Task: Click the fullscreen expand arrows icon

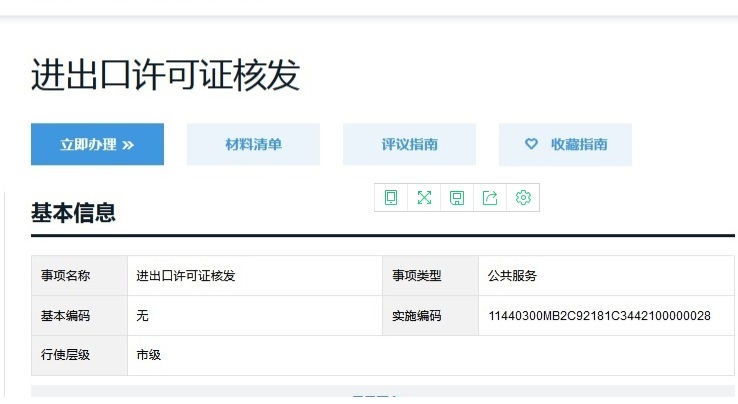Action: point(424,198)
